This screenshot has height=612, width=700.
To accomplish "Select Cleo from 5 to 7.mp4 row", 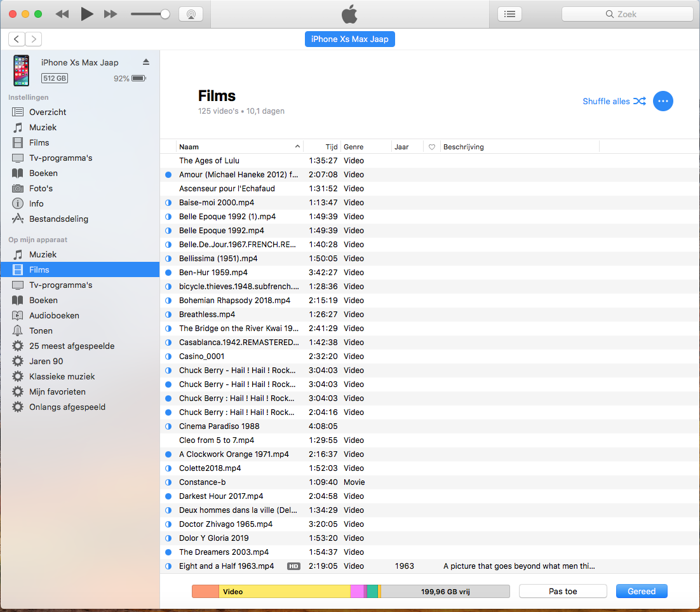I will coord(430,440).
